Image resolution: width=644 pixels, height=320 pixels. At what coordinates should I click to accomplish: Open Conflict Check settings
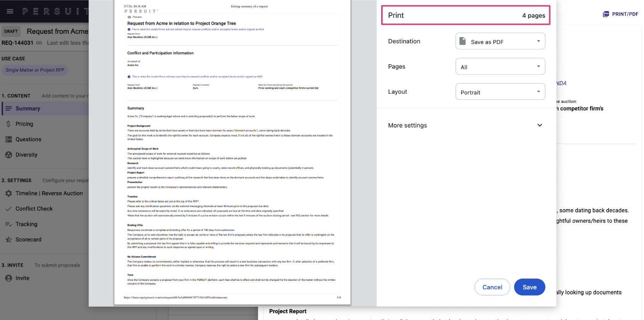(34, 209)
